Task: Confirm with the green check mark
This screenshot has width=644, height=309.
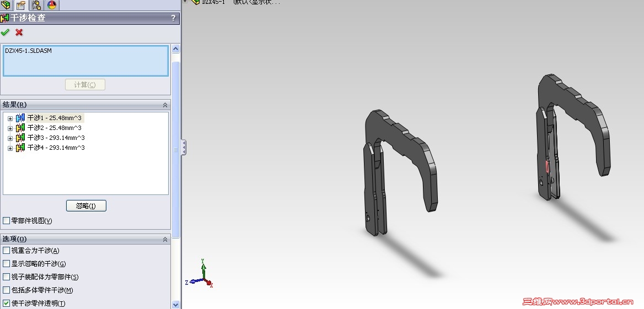Action: (x=5, y=32)
